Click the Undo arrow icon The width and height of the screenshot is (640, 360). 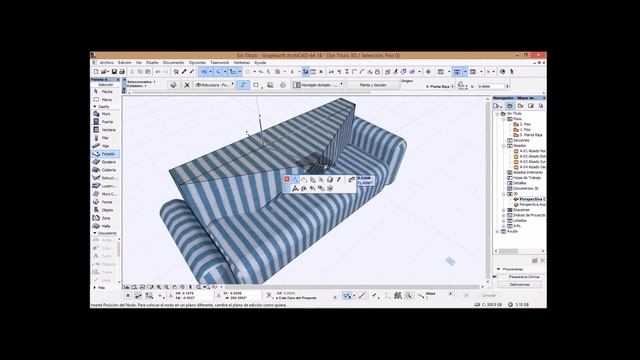click(x=158, y=72)
